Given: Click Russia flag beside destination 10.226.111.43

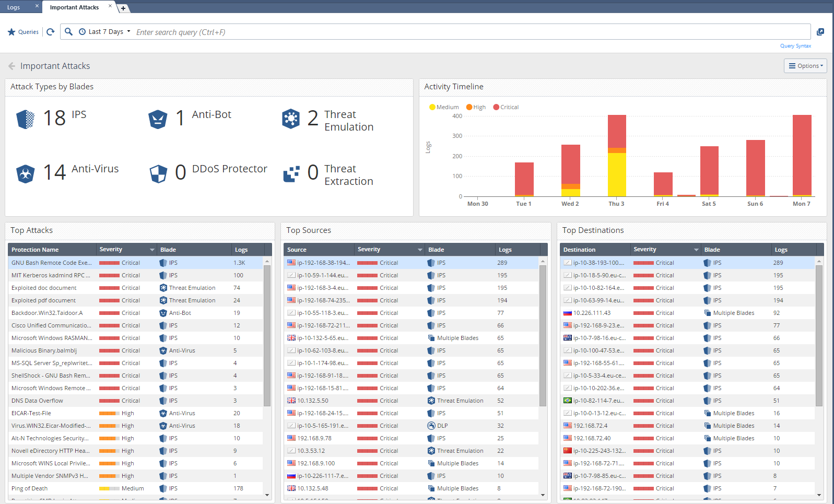Looking at the screenshot, I should point(568,313).
